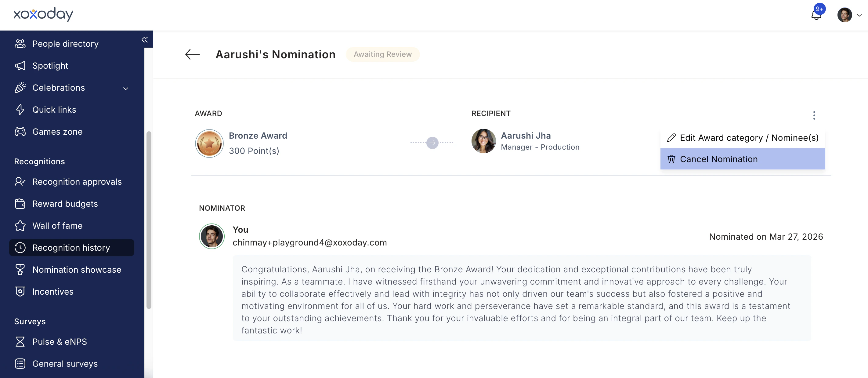Viewport: 868px width, 378px height.
Task: Go back using the left arrow
Action: coord(193,54)
